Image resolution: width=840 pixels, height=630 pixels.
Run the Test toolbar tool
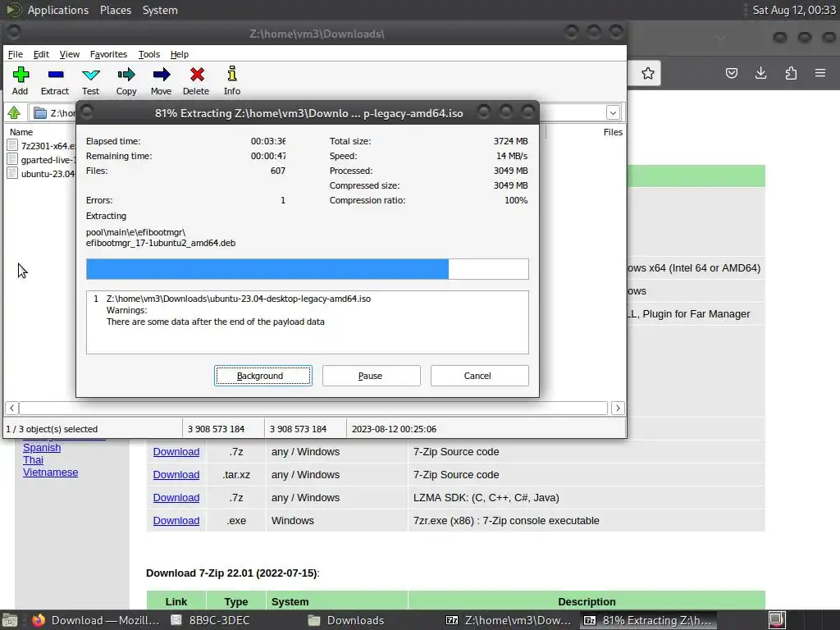point(90,80)
